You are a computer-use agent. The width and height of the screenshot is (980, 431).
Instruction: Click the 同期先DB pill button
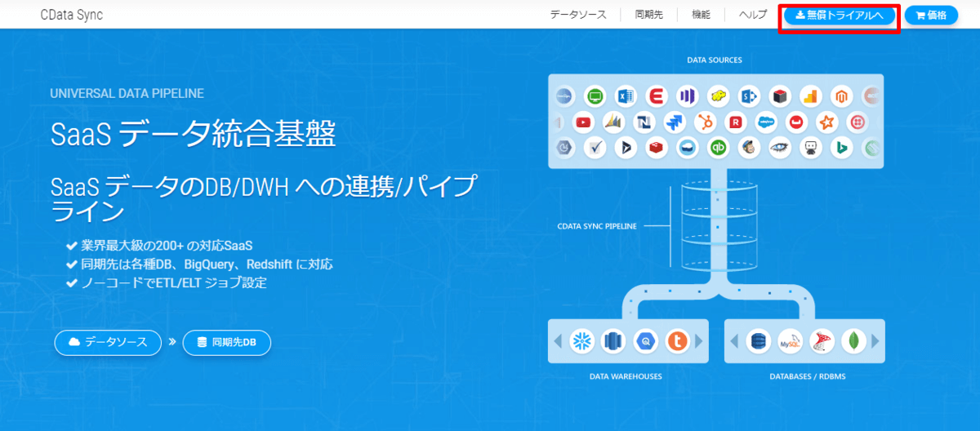coord(227,343)
